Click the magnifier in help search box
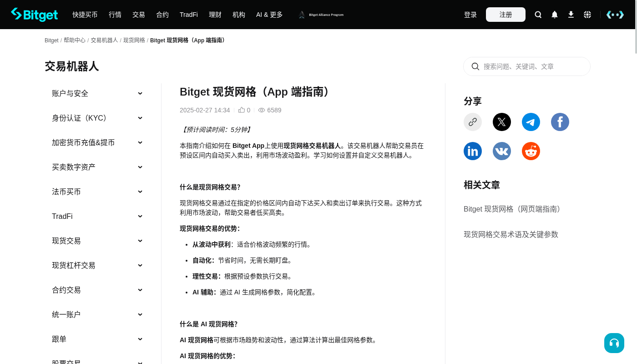The image size is (637, 364). [475, 66]
